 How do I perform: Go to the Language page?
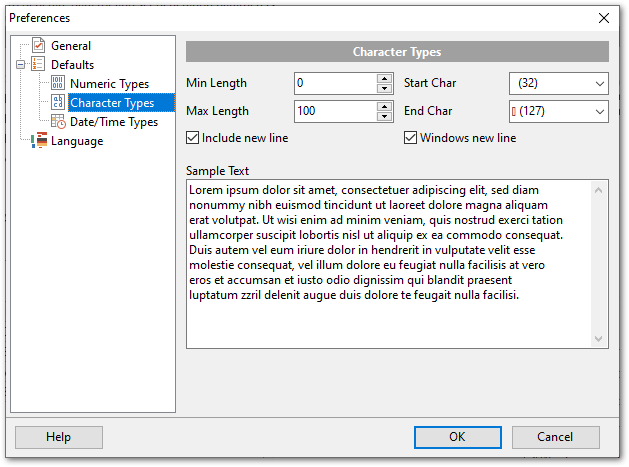[x=77, y=141]
